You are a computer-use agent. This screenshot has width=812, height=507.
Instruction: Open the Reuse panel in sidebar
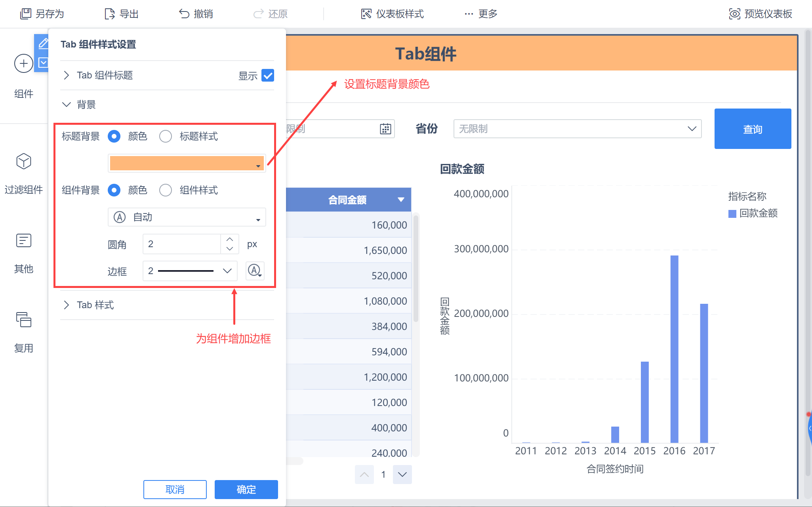coord(24,320)
